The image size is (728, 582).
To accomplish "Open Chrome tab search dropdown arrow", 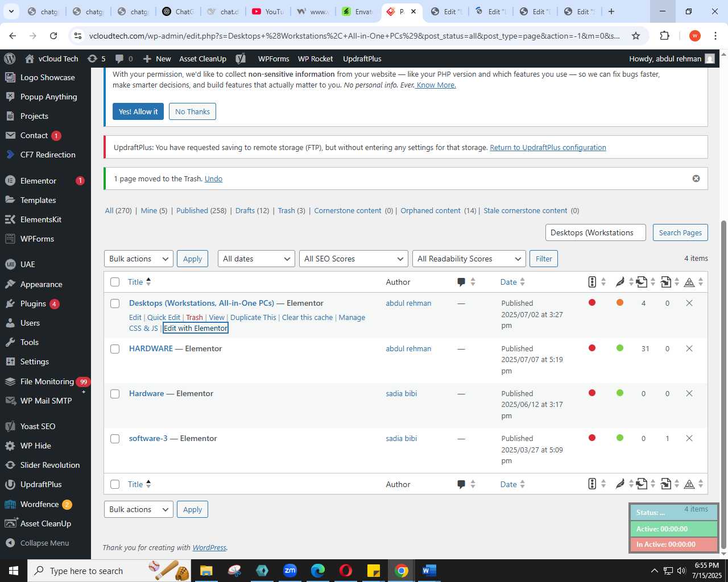I will click(x=11, y=11).
